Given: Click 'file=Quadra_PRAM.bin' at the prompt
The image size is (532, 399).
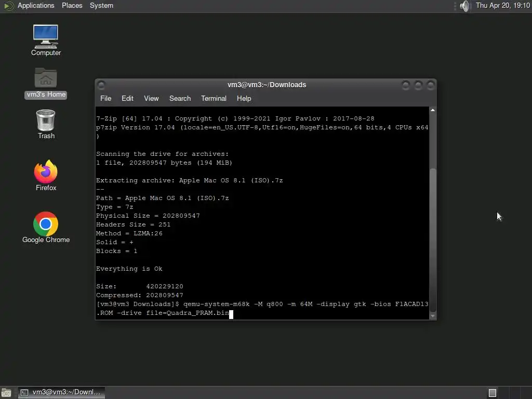Looking at the screenshot, I should coord(188,313).
